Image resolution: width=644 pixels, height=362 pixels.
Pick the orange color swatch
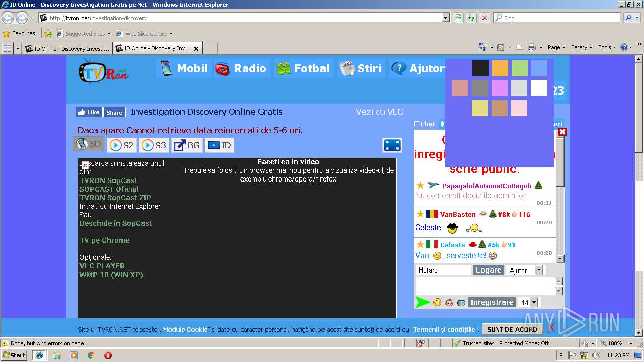(x=500, y=68)
